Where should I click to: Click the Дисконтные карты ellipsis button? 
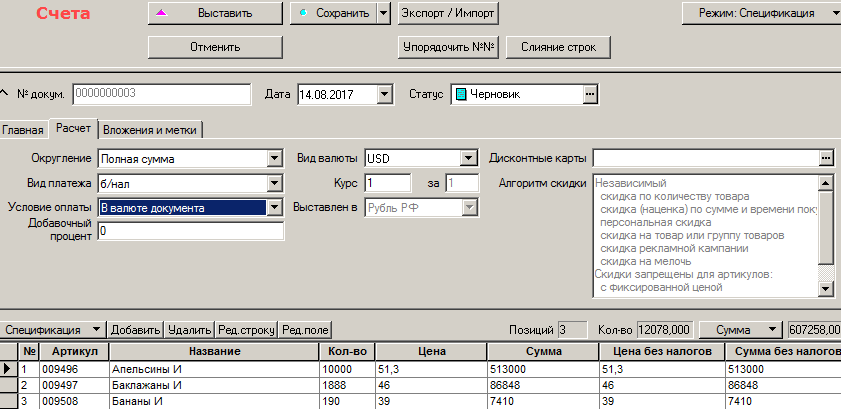pos(828,158)
